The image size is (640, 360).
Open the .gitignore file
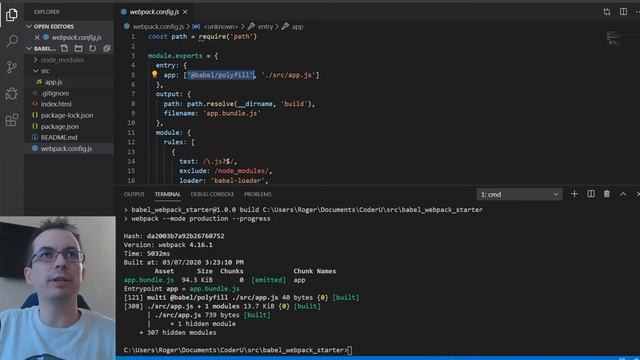point(55,93)
